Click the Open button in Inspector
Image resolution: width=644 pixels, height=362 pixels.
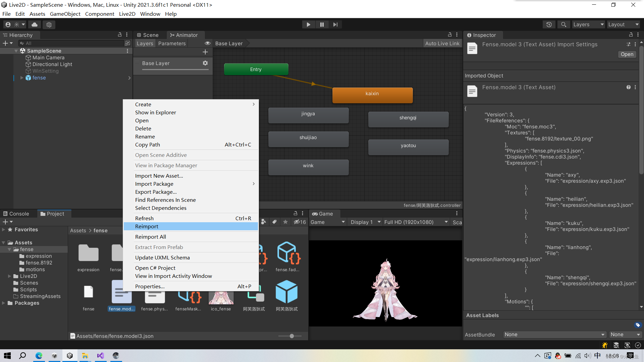pos(627,54)
